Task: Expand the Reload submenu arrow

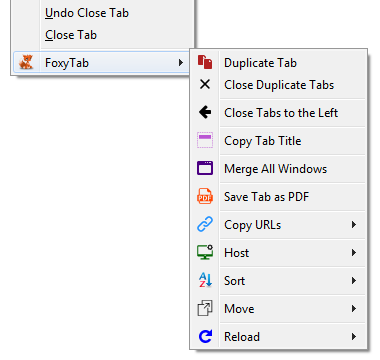Action: [x=354, y=337]
